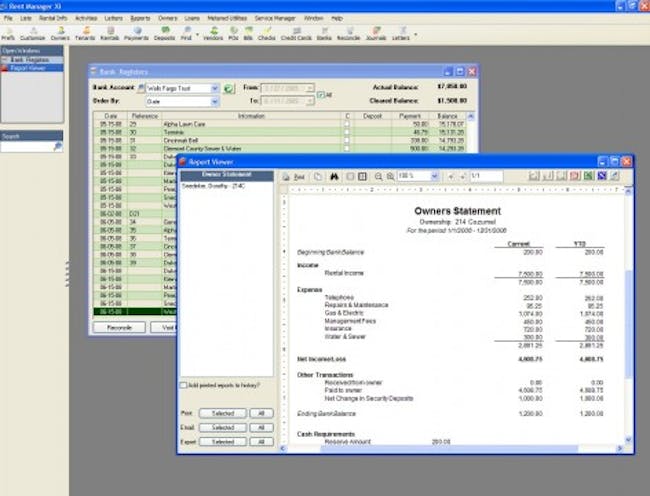
Task: Open the Payments toolbar icon
Action: (x=136, y=34)
